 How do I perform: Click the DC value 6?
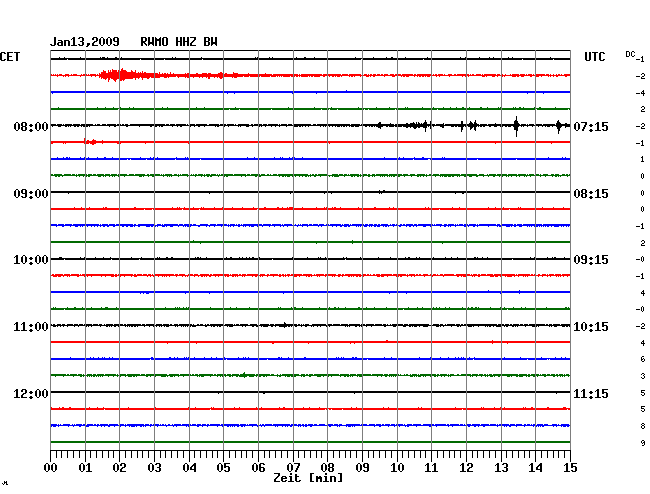(643, 359)
